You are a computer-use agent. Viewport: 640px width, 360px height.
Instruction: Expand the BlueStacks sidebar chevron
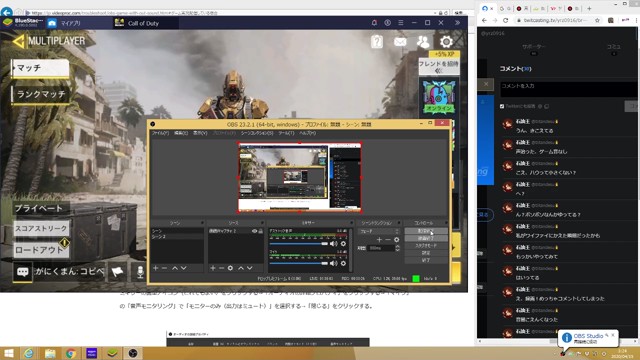click(x=457, y=23)
